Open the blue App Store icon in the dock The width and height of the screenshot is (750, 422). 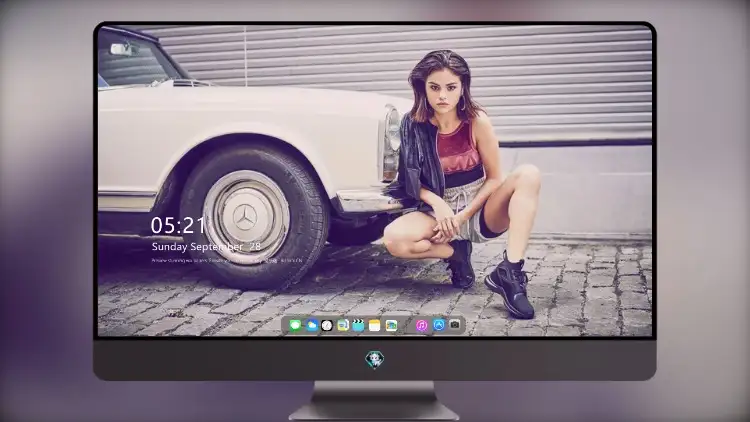(x=439, y=325)
